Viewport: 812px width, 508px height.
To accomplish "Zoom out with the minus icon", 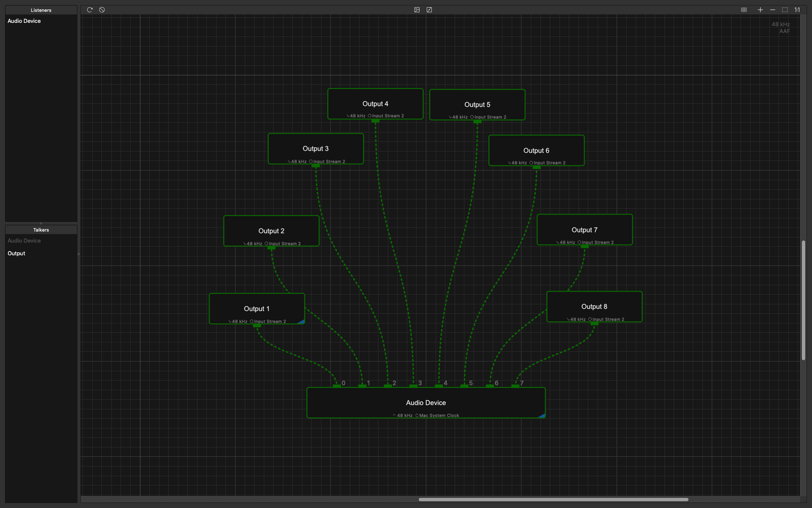I will tap(772, 10).
